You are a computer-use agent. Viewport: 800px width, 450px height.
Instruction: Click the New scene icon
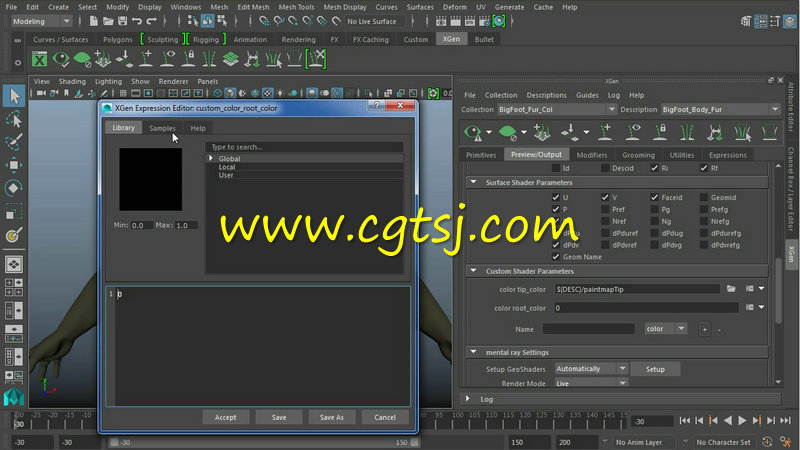[93, 21]
